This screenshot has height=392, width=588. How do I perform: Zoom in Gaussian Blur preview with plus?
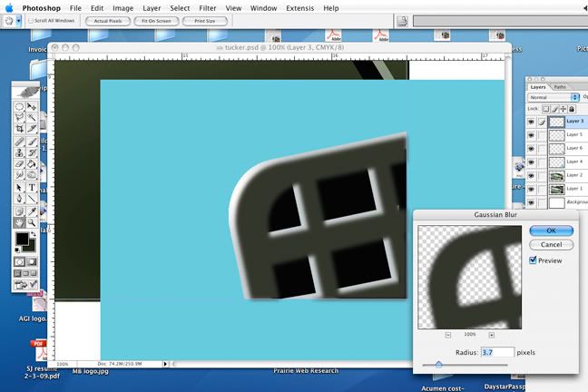coord(492,335)
